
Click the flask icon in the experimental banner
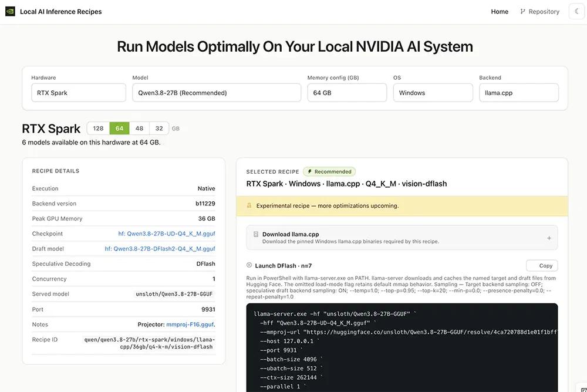tap(249, 205)
